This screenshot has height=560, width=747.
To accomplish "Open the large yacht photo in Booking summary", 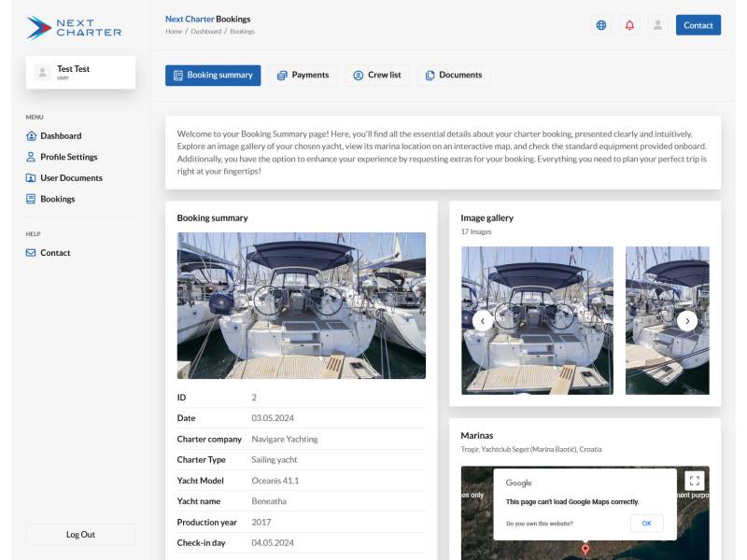I will (301, 305).
